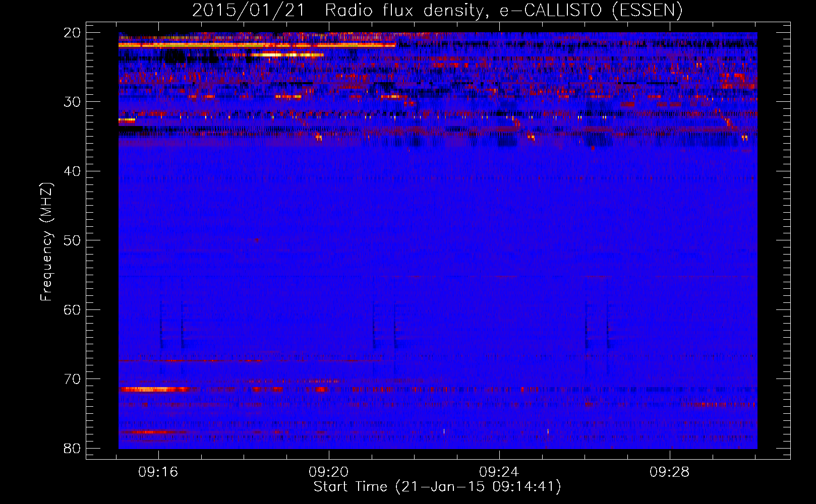Click the 60 MHz frequency tick label
This screenshot has height=504, width=816.
(x=73, y=309)
